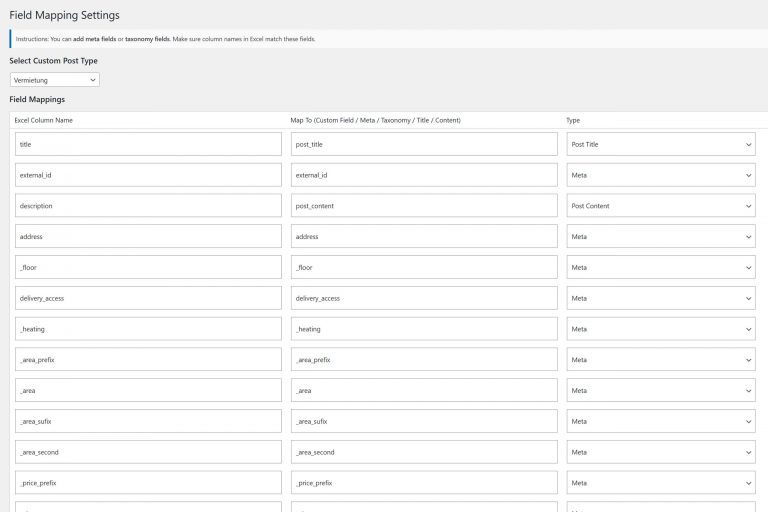768x512 pixels.
Task: Select the Excel column field for external_id
Action: point(148,175)
